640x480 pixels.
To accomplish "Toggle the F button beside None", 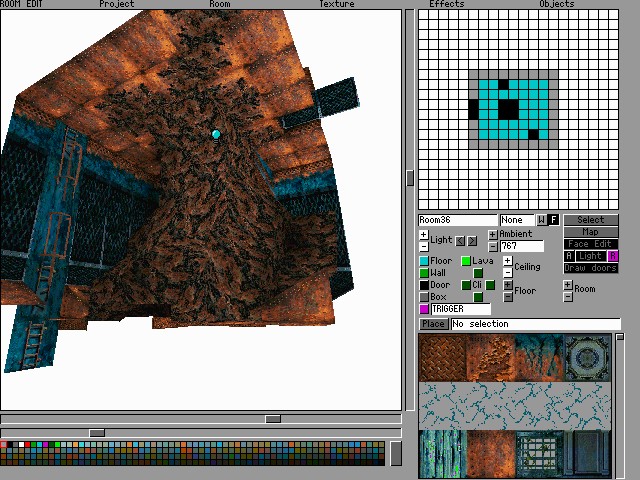I will [553, 220].
